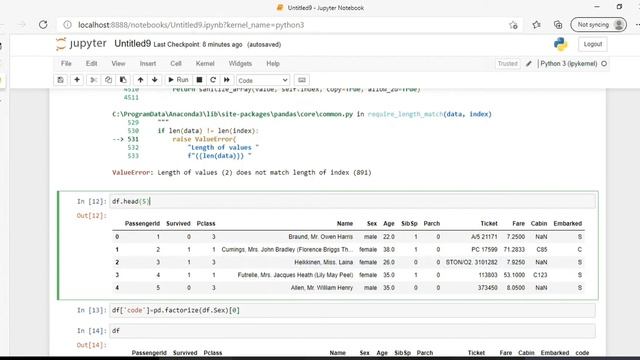The image size is (640, 360).
Task: Open the Help menu
Action: pyautogui.click(x=273, y=64)
